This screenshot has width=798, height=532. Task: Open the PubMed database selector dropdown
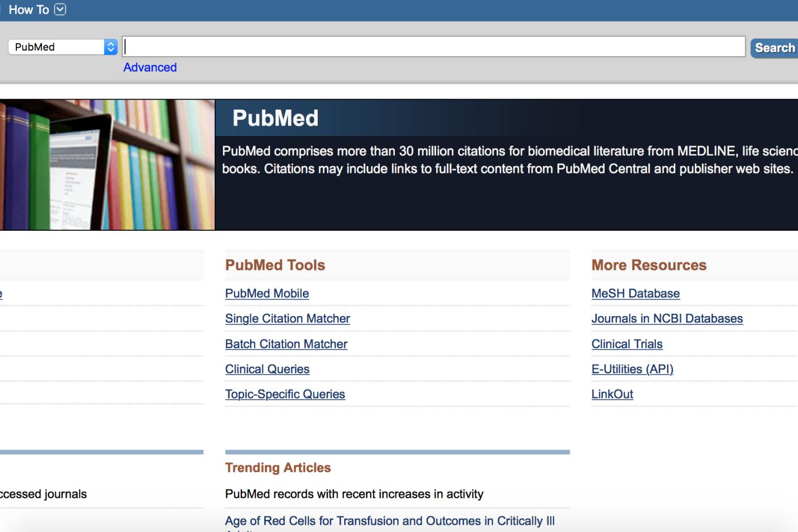63,47
